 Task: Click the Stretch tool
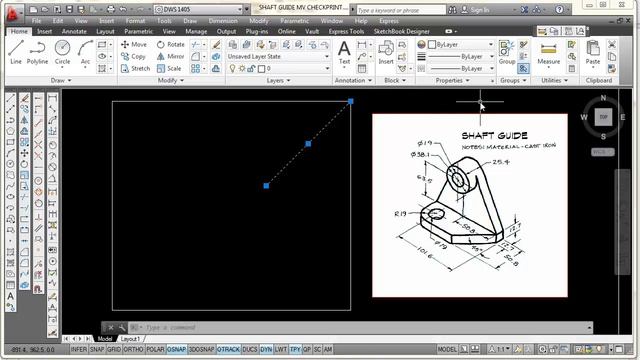pyautogui.click(x=136, y=69)
